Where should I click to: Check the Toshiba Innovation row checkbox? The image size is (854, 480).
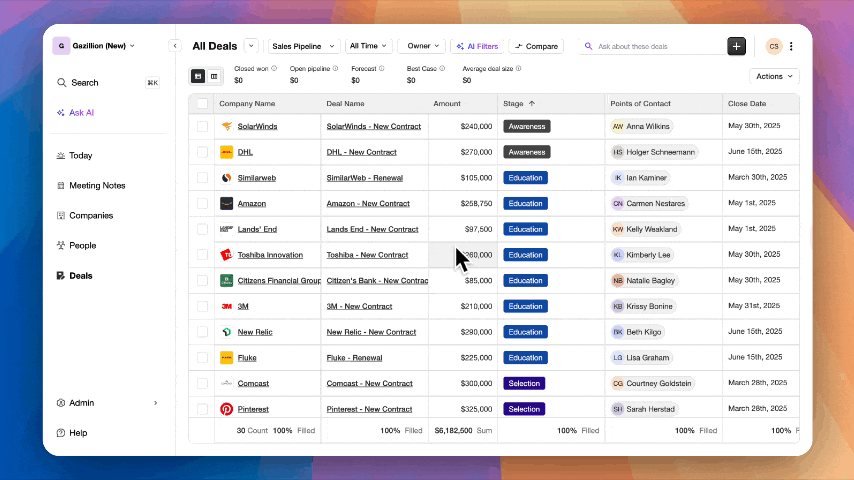tap(202, 254)
